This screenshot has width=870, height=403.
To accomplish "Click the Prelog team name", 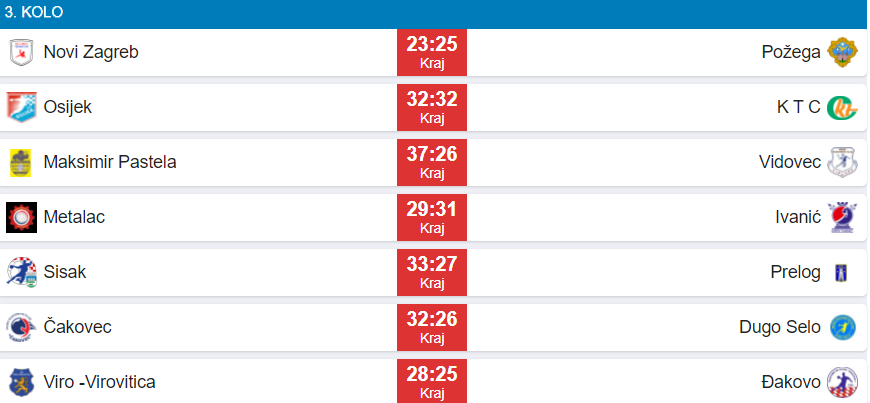I will (796, 272).
